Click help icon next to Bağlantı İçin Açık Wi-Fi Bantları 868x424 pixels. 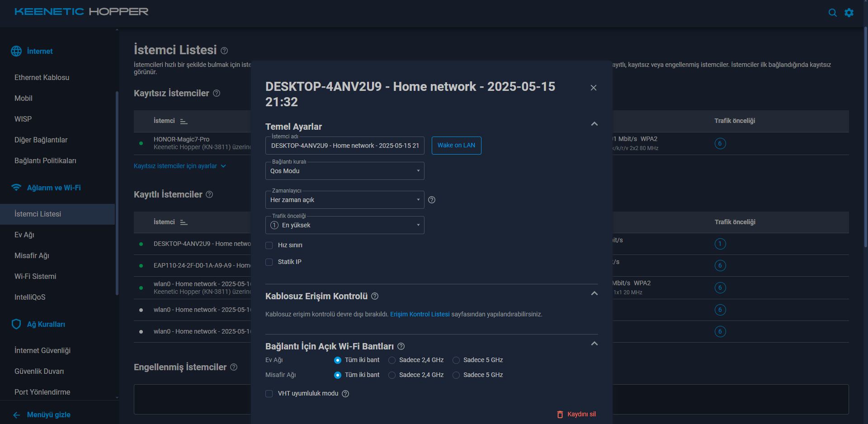click(x=401, y=346)
